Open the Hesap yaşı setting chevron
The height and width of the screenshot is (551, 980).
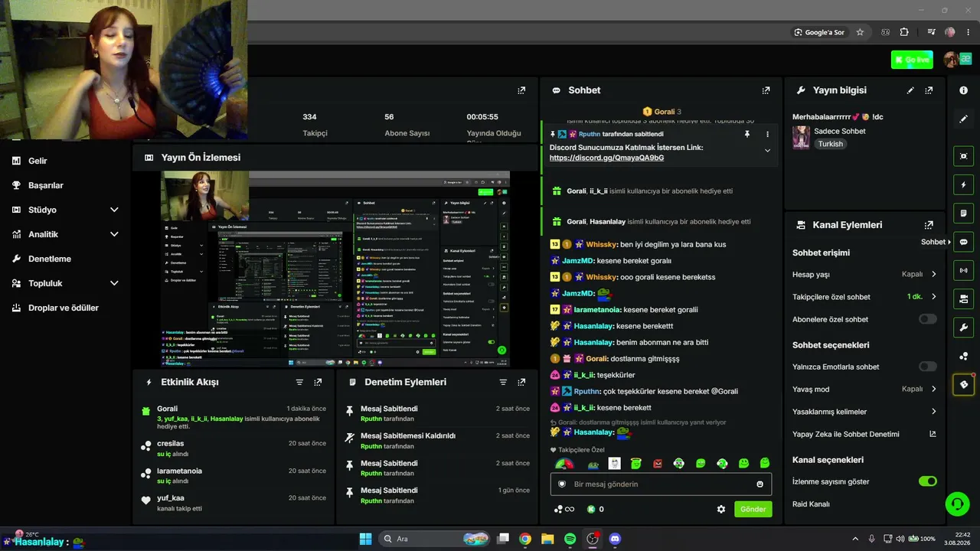tap(934, 274)
